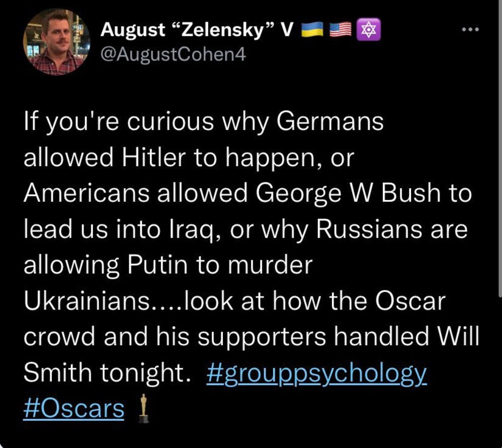Click the display name August "Zelensky" V
Screen dimensions: 502x448
point(197,30)
